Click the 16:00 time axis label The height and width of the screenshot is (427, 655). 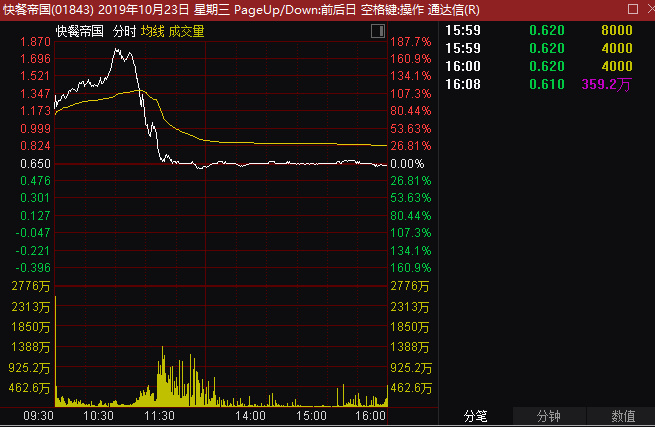371,416
